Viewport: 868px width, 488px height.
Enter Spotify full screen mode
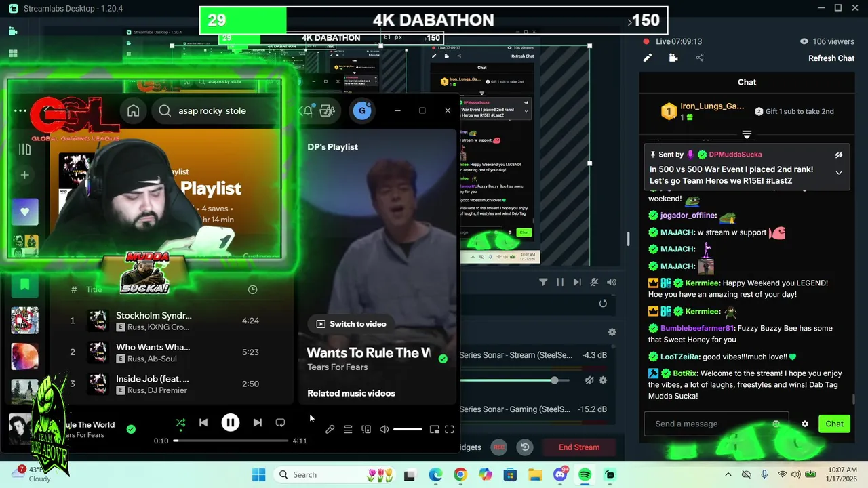[x=450, y=429]
